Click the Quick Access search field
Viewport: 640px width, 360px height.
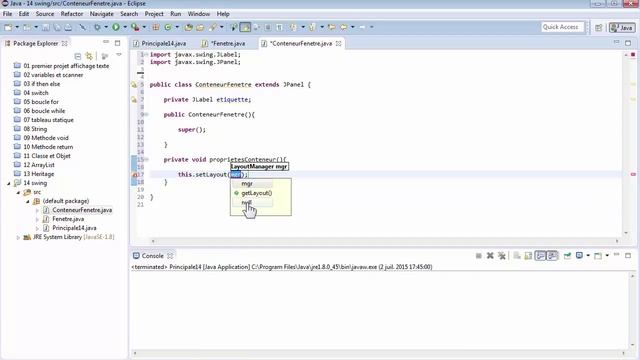pyautogui.click(x=563, y=27)
